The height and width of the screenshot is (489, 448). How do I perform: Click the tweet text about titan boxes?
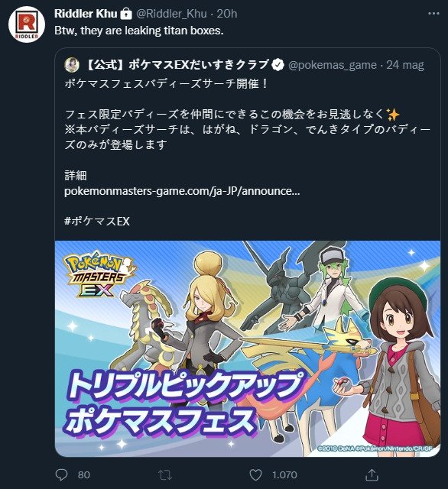(x=139, y=31)
